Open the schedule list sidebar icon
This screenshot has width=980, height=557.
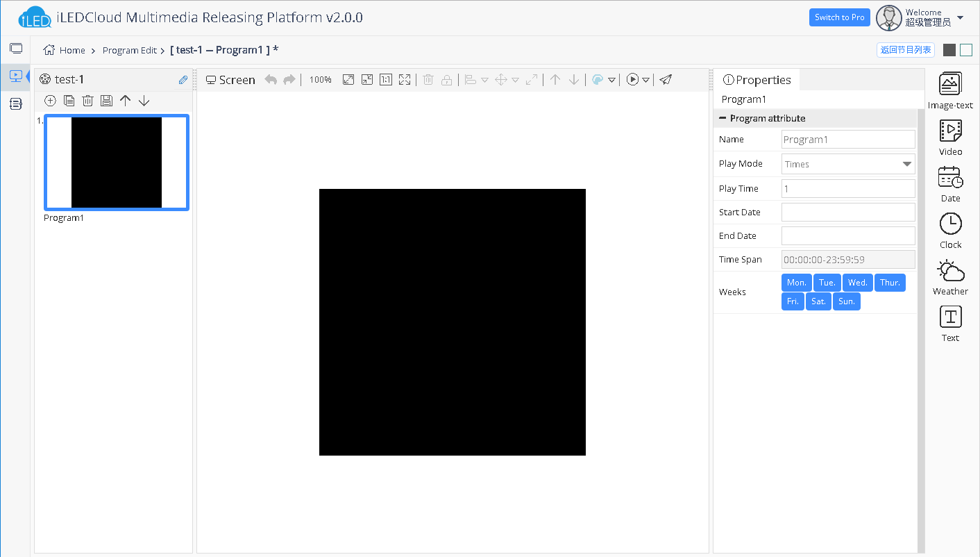click(x=15, y=103)
